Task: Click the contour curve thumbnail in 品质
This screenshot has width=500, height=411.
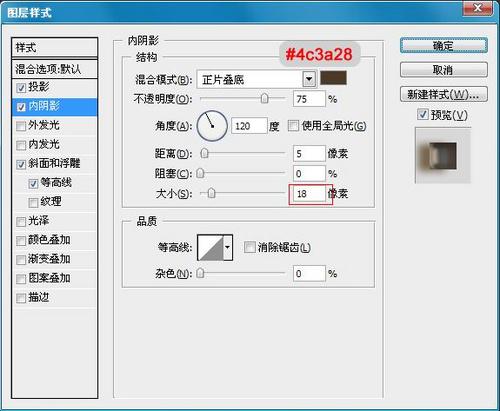Action: coord(211,247)
